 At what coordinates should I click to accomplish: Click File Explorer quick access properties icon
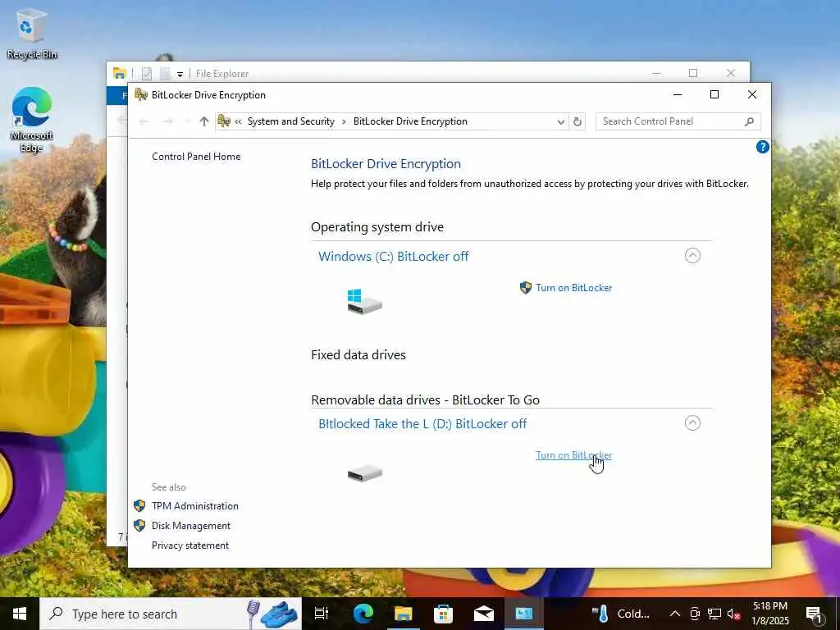coord(147,73)
